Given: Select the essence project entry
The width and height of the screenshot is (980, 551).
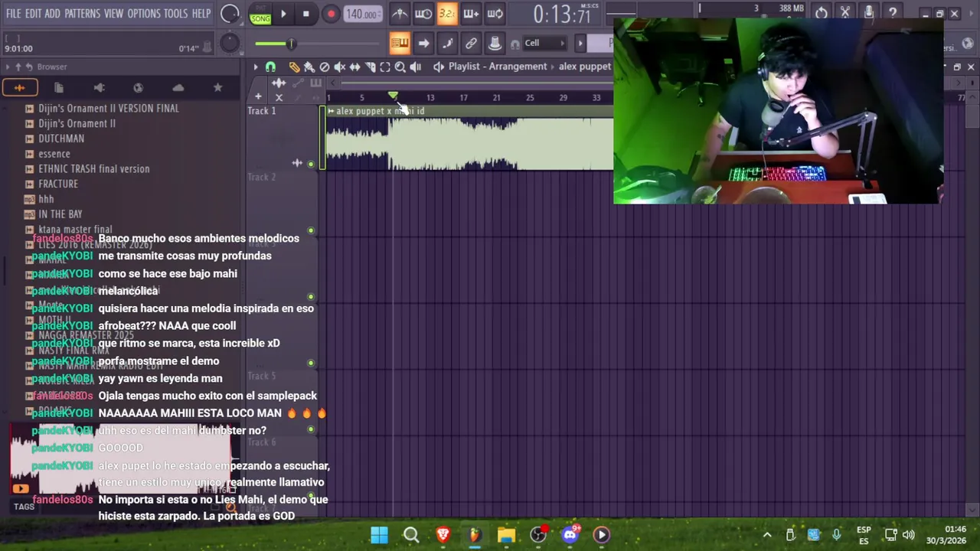Looking at the screenshot, I should click(x=54, y=154).
